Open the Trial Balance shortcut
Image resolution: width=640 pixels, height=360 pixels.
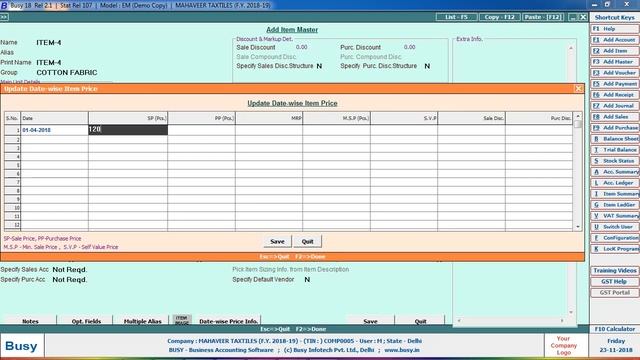coord(615,150)
